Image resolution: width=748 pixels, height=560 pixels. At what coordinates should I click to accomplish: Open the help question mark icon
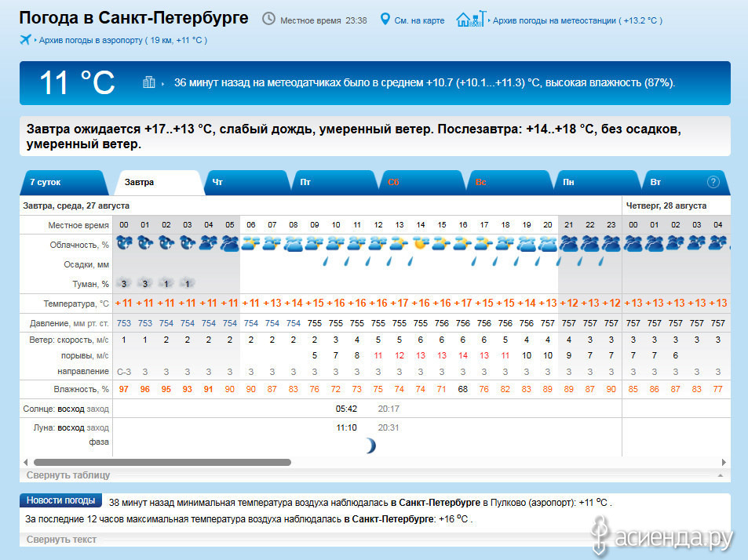point(713,182)
